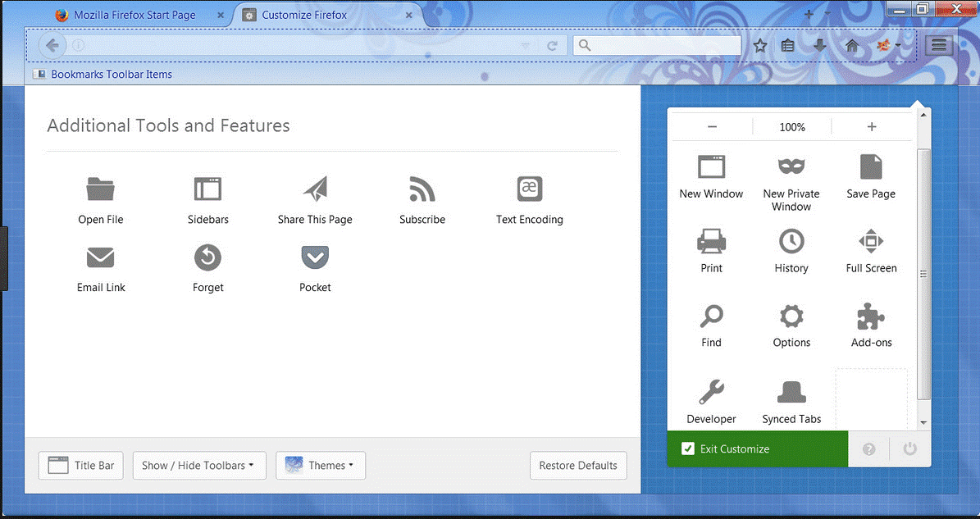The width and height of the screenshot is (980, 519).
Task: Open the hamburger menu button
Action: point(939,45)
